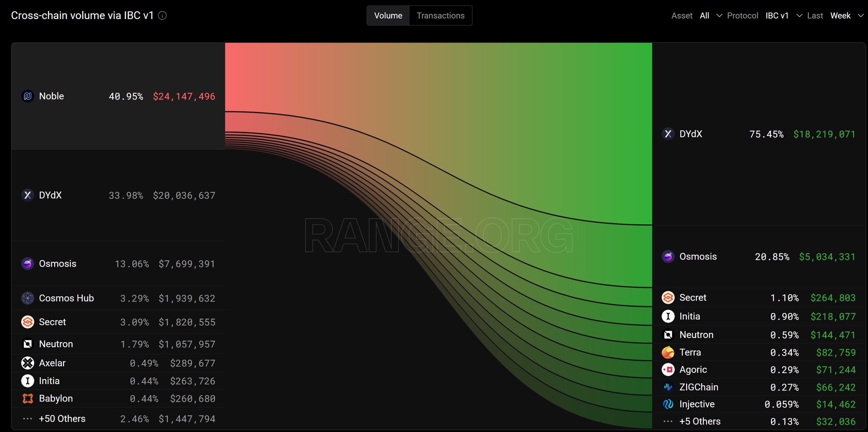Screen dimensions: 868x432
Task: Click the Secret icon in source list
Action: click(x=28, y=322)
